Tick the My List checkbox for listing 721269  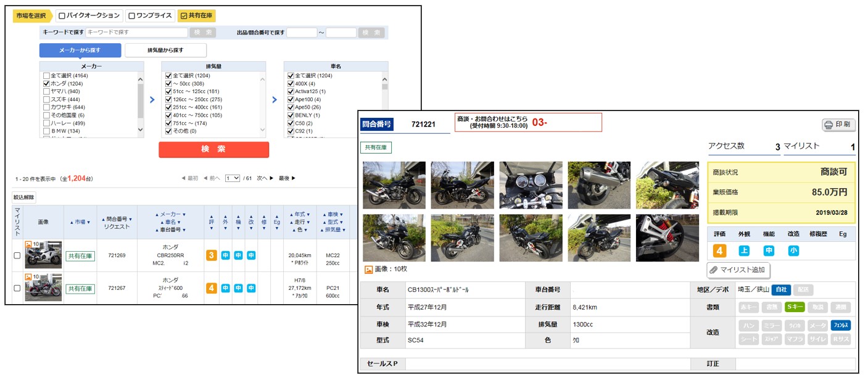pos(17,255)
